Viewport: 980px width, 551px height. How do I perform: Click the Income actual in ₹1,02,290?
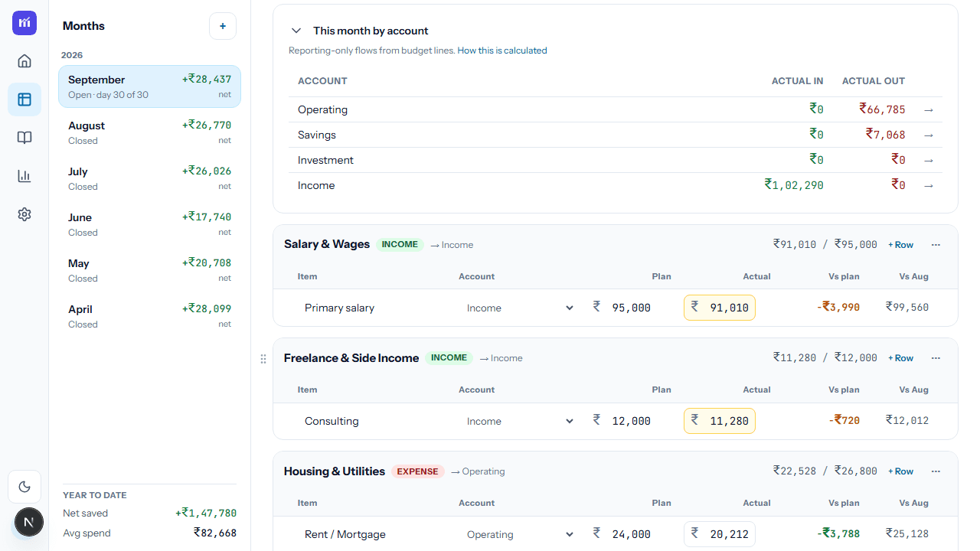point(794,186)
